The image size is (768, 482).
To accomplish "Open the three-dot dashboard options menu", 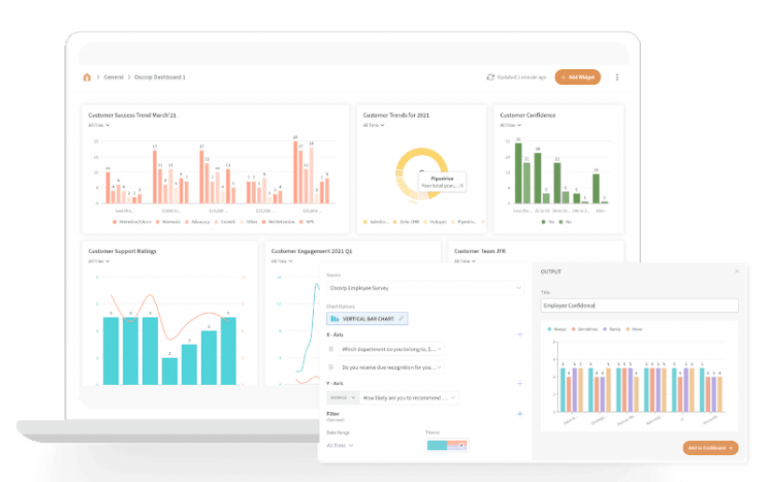I will tap(617, 77).
